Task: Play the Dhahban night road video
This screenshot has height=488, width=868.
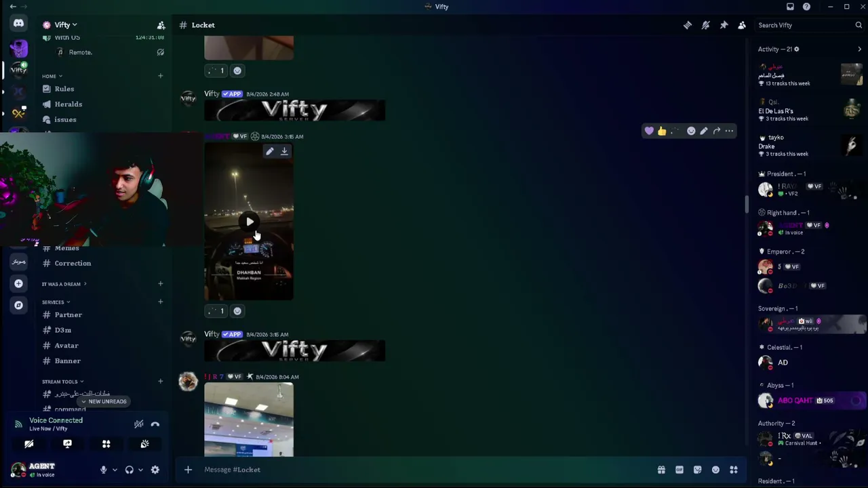Action: pos(250,222)
